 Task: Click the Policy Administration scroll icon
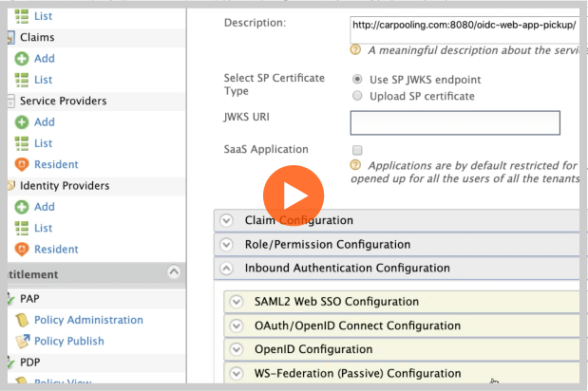coord(22,320)
